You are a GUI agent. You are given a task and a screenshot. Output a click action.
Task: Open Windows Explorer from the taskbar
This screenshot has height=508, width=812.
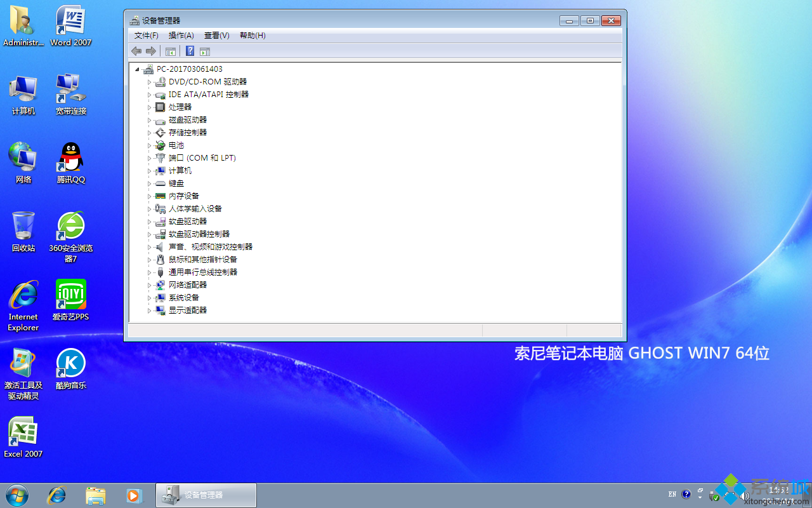[x=96, y=495]
